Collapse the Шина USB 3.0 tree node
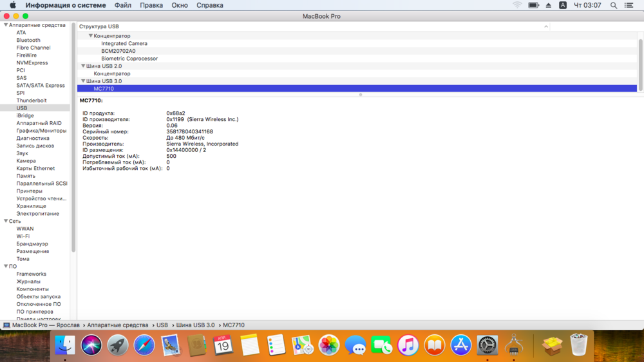The height and width of the screenshot is (362, 644). click(x=83, y=81)
